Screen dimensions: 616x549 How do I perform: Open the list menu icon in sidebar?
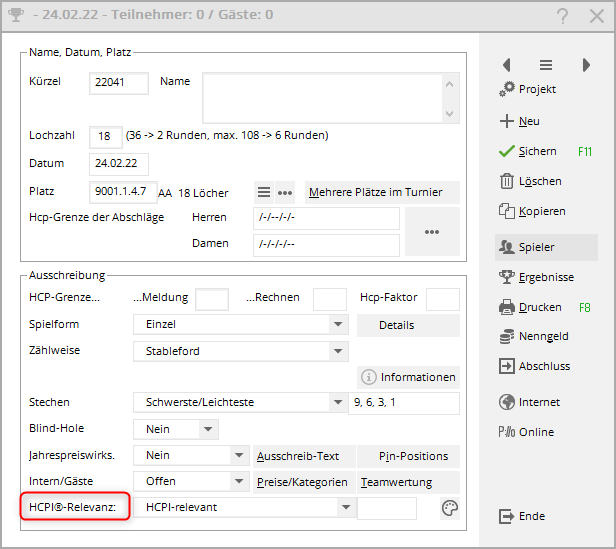pos(546,64)
